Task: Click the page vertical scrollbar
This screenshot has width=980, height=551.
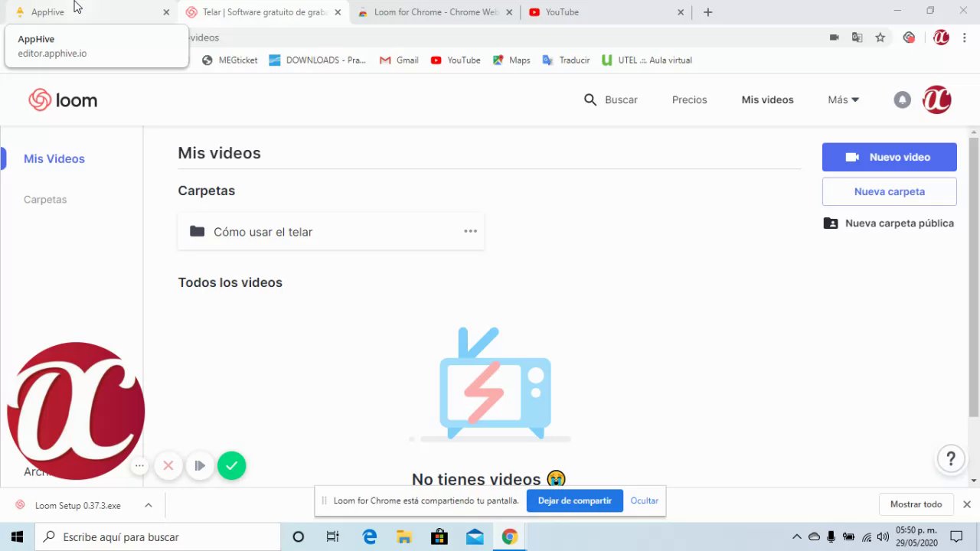Action: 974,275
